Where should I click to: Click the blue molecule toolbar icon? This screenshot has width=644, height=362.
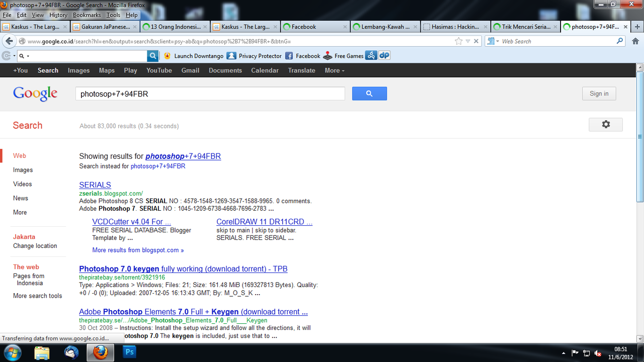371,56
